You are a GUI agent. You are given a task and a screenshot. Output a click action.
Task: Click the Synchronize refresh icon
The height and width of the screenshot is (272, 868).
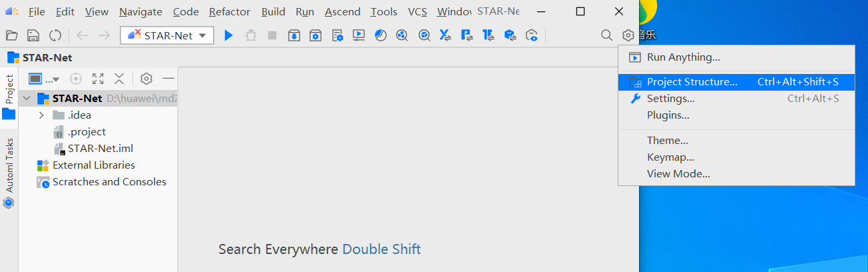[x=55, y=35]
